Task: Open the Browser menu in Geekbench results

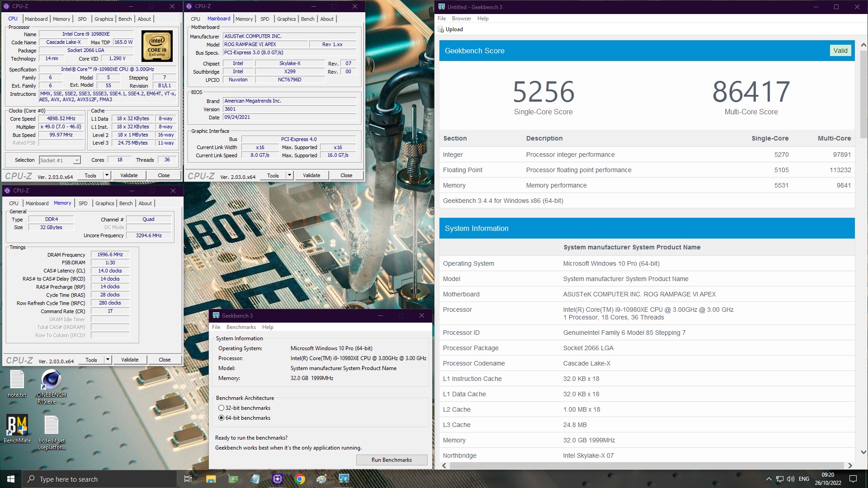Action: 462,19
